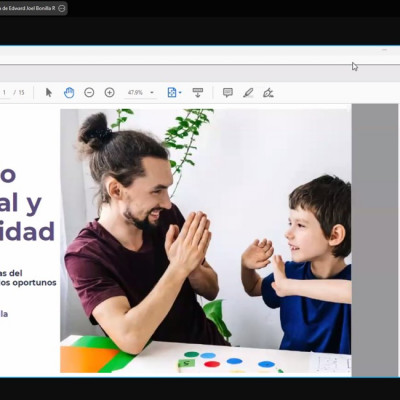Select the highlighter pen tool
This screenshot has height=400, width=400.
coord(248,92)
